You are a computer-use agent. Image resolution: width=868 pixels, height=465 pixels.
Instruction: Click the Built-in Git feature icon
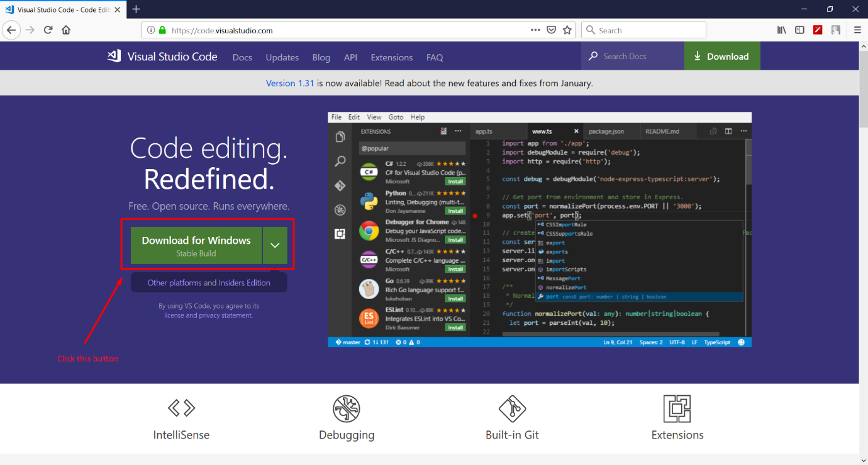click(512, 408)
